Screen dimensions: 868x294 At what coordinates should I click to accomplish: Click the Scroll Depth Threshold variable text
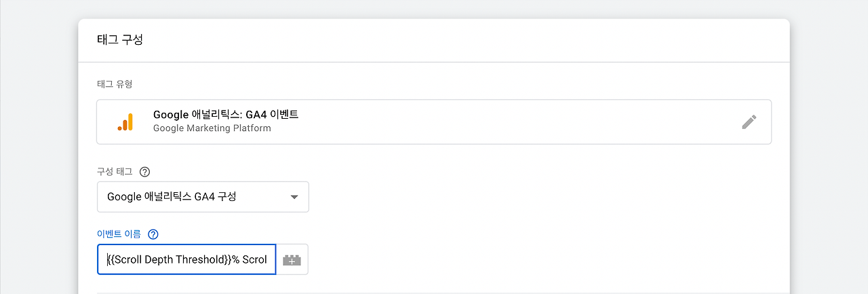click(170, 260)
